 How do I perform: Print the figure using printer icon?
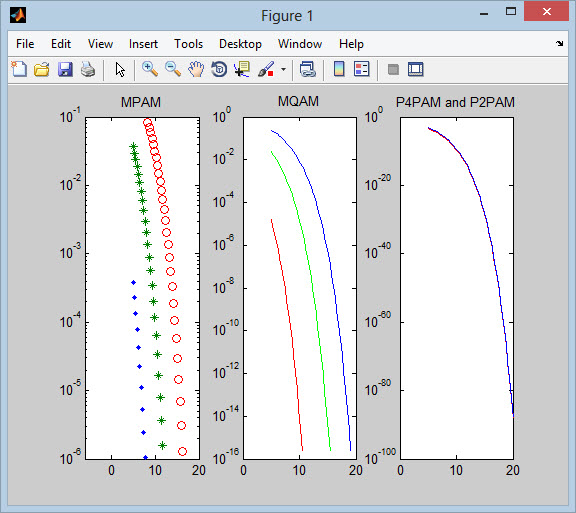click(x=88, y=69)
